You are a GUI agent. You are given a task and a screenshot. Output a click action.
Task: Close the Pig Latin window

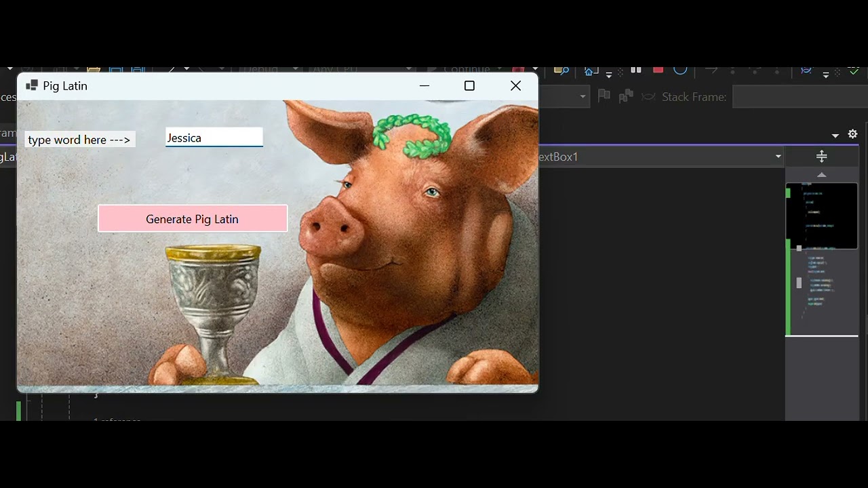(515, 86)
